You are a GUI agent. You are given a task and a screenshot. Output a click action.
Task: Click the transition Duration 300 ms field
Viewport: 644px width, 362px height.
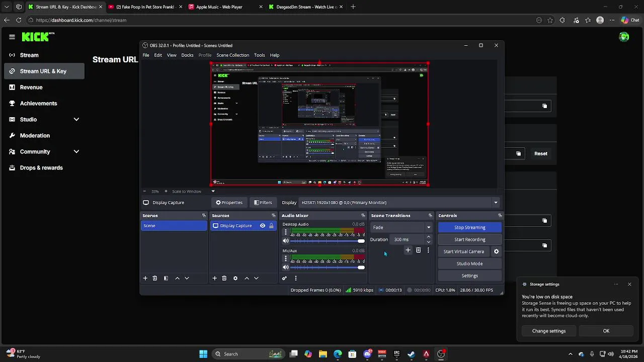[x=408, y=239]
